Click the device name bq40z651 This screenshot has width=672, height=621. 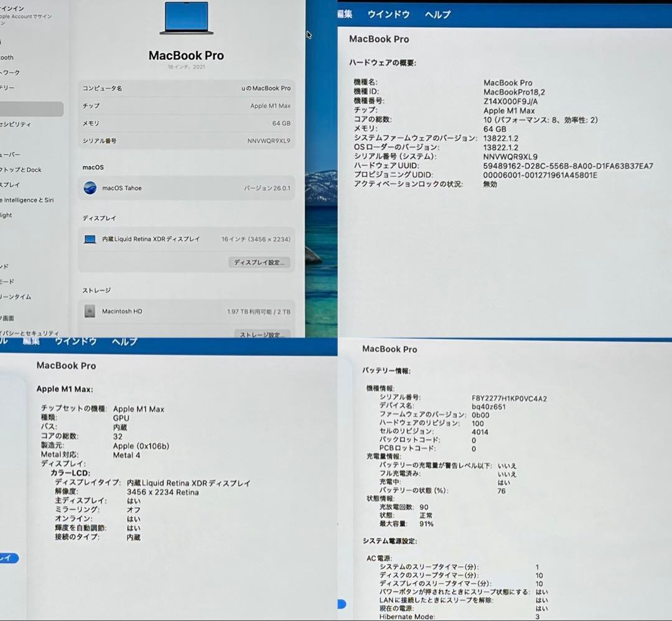click(488, 407)
